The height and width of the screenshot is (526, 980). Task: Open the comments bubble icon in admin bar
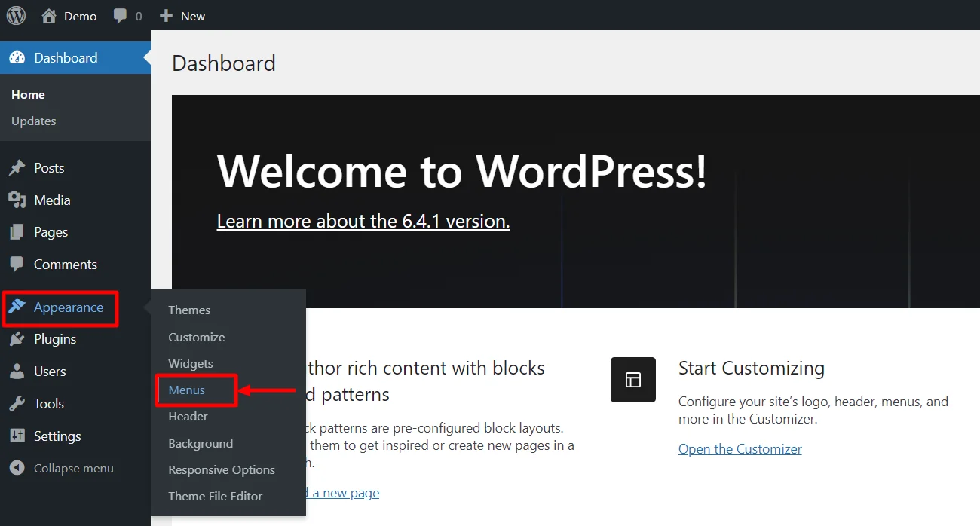(x=120, y=16)
